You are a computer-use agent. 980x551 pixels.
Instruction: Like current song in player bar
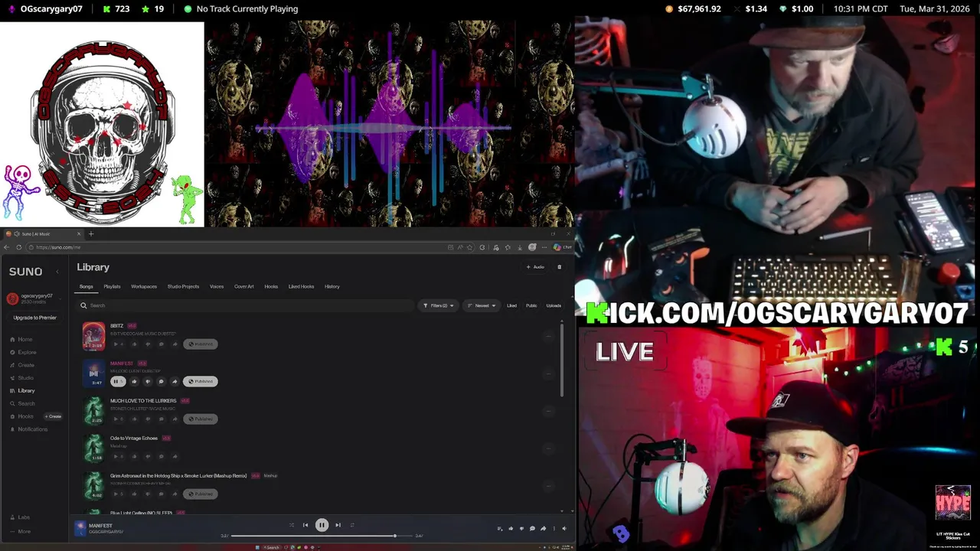pyautogui.click(x=511, y=528)
